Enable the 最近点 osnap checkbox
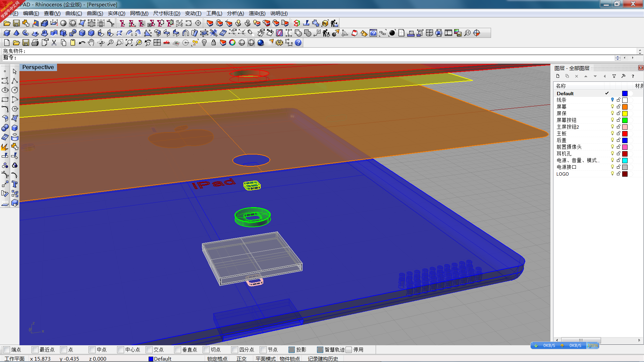644x362 pixels. tap(35, 350)
